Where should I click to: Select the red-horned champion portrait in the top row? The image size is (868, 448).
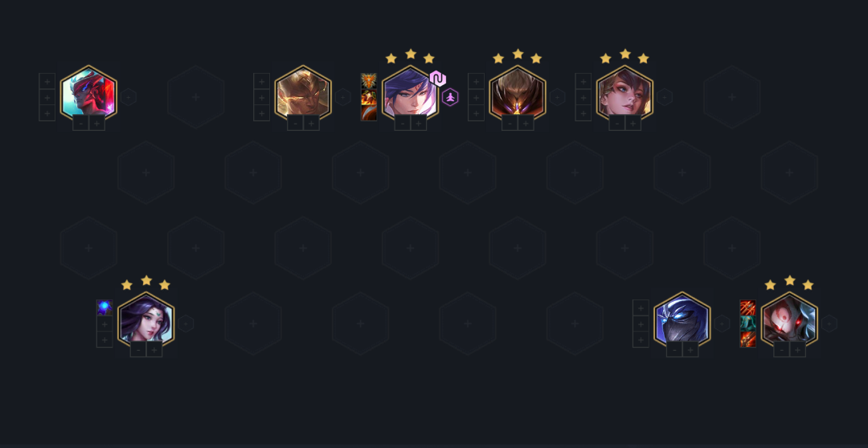88,95
